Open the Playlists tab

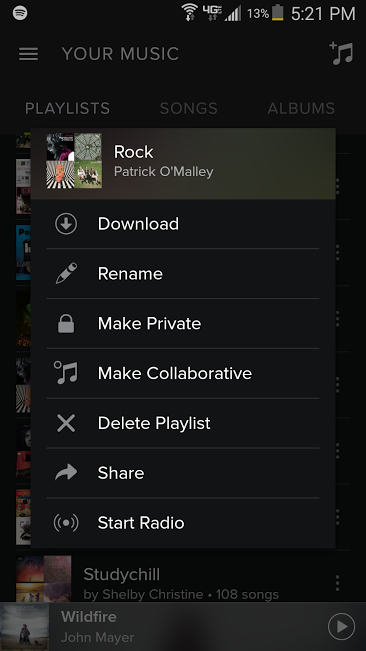point(68,108)
